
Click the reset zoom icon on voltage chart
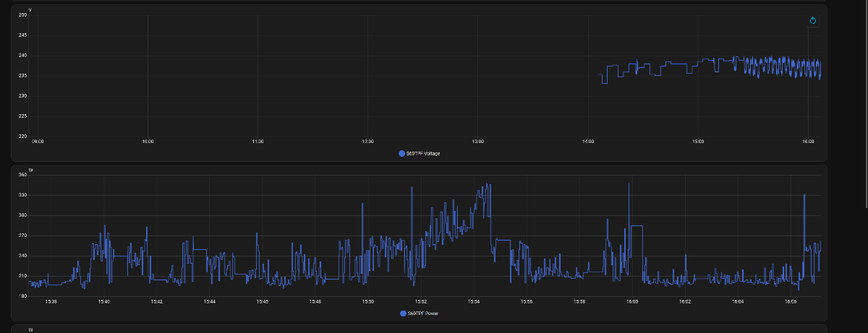(813, 21)
